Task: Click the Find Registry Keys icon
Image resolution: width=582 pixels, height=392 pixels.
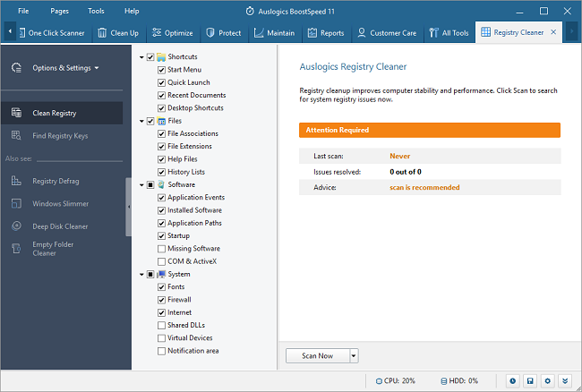Action: (x=16, y=135)
